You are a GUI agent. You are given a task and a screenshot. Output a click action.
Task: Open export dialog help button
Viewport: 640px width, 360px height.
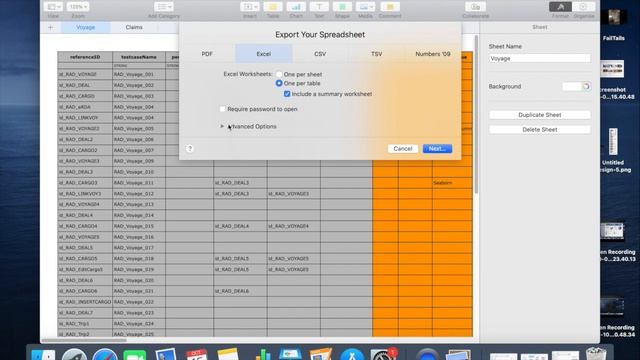click(x=190, y=149)
